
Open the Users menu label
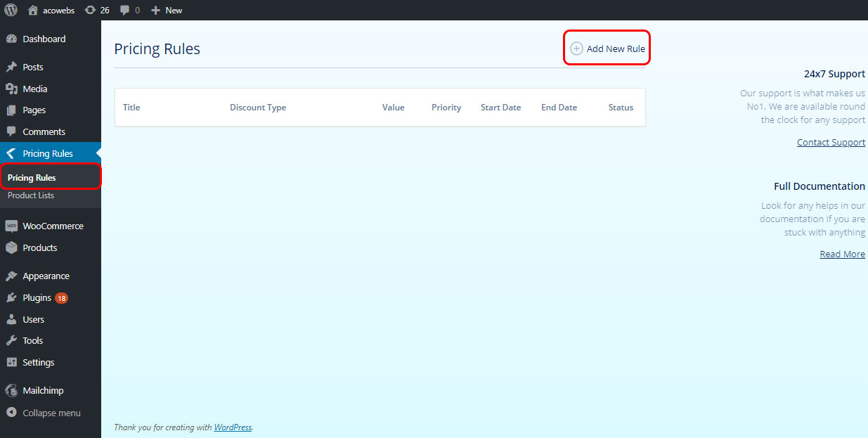[x=33, y=319]
